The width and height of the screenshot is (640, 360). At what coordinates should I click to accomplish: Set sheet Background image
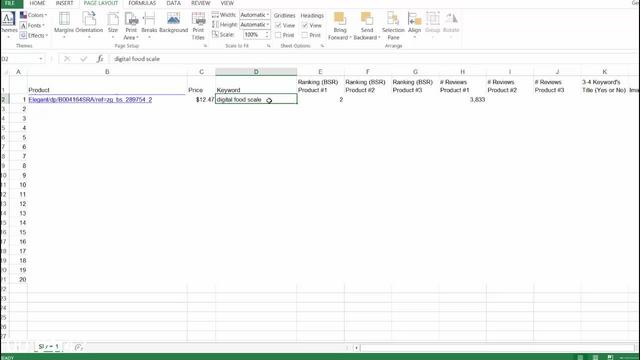(x=173, y=23)
